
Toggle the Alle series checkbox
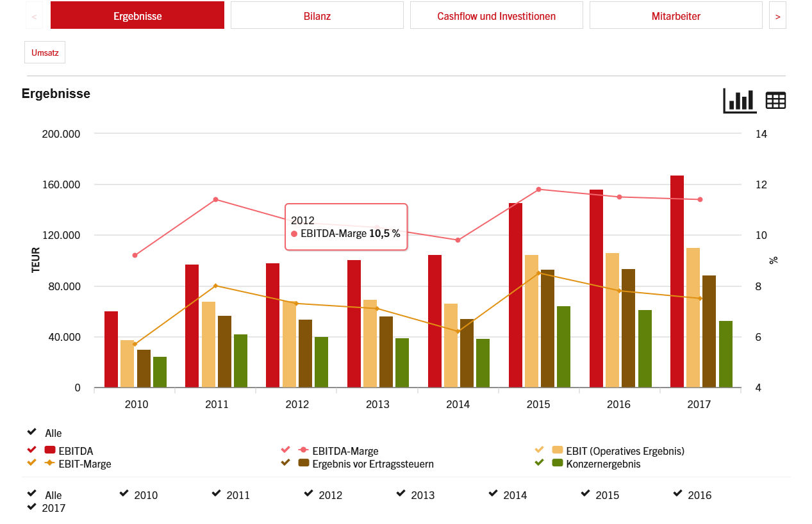30,432
